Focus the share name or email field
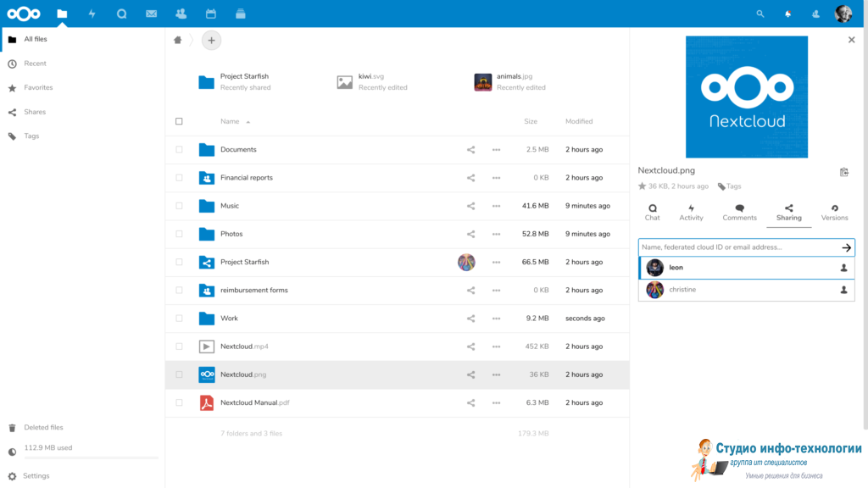The width and height of the screenshot is (868, 488). click(737, 247)
